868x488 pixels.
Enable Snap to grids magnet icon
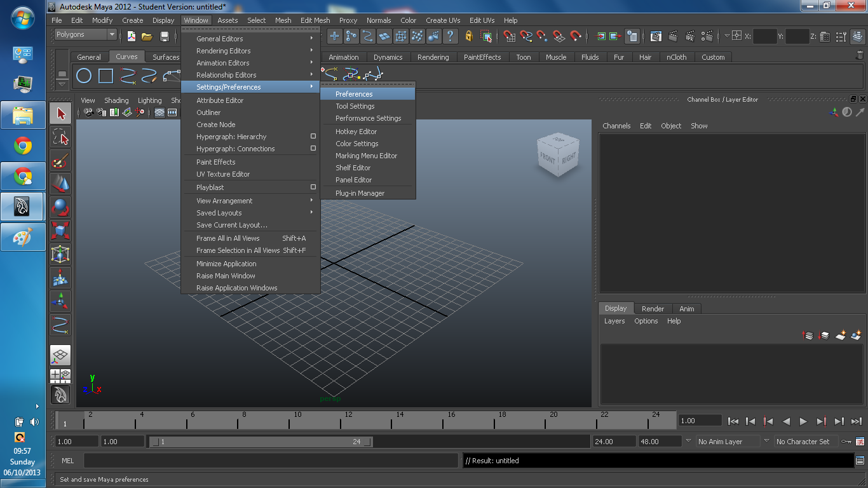click(510, 36)
